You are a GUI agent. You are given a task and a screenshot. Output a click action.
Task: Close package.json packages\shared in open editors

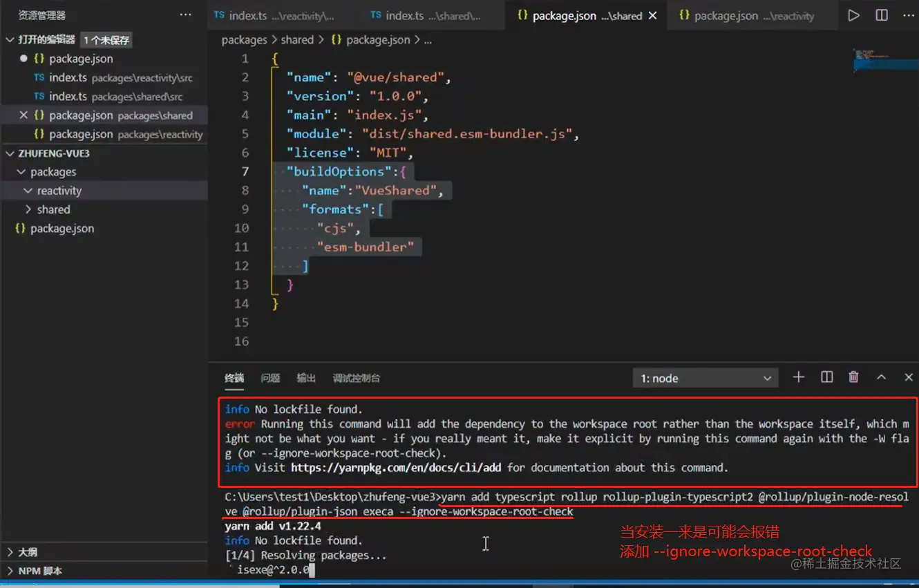[x=23, y=115]
